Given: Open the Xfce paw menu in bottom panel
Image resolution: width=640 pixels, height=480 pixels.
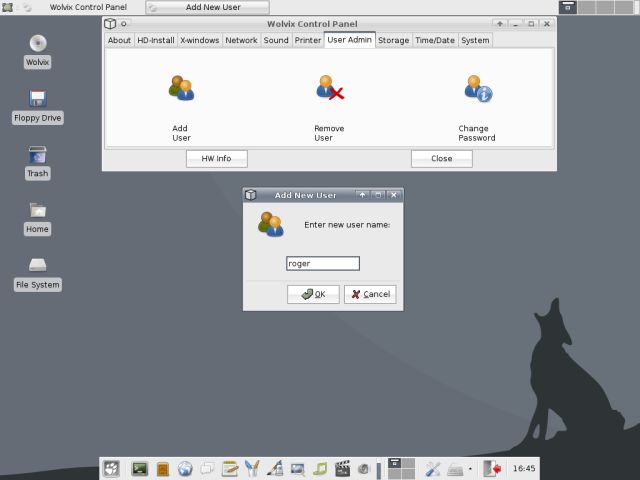Looking at the screenshot, I should pos(111,469).
